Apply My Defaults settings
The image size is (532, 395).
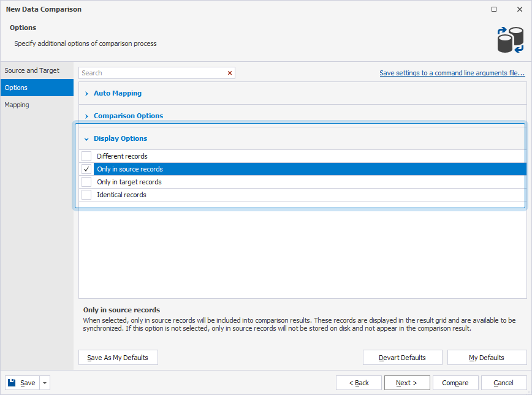point(487,357)
